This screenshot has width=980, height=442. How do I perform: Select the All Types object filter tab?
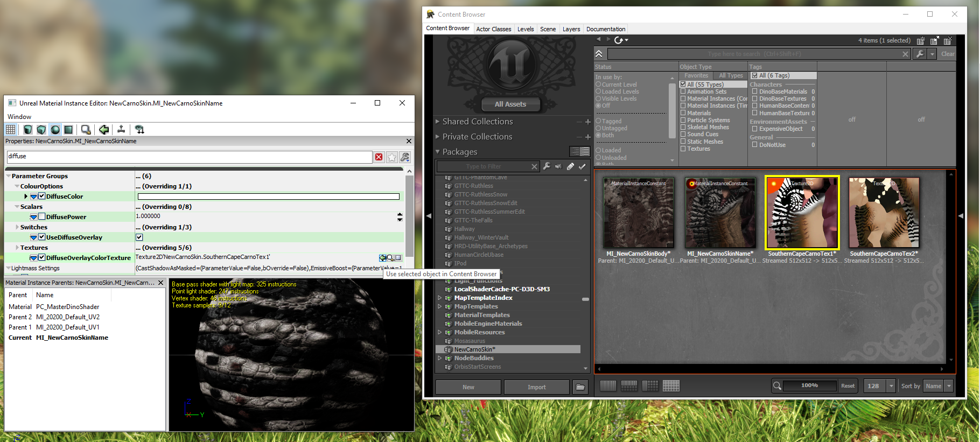[731, 76]
